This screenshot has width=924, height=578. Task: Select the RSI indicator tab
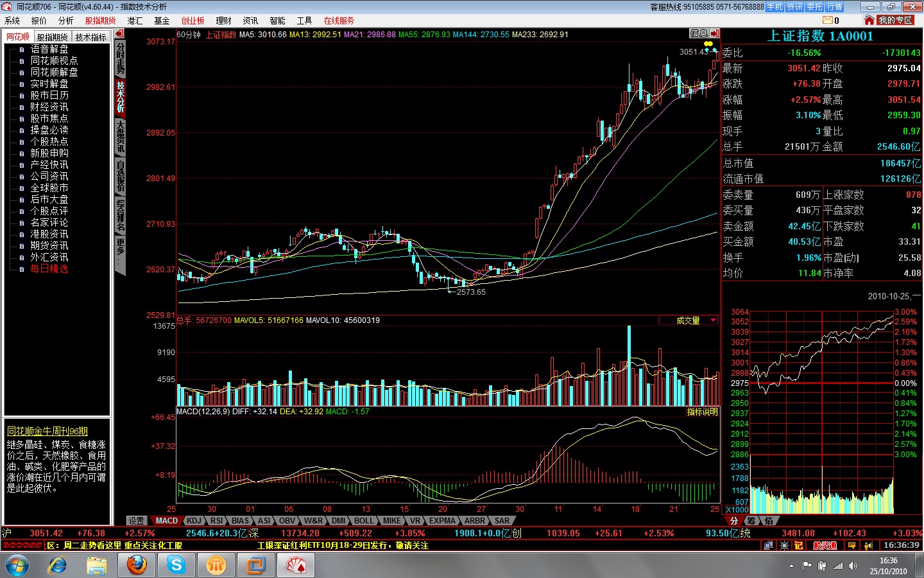click(217, 521)
